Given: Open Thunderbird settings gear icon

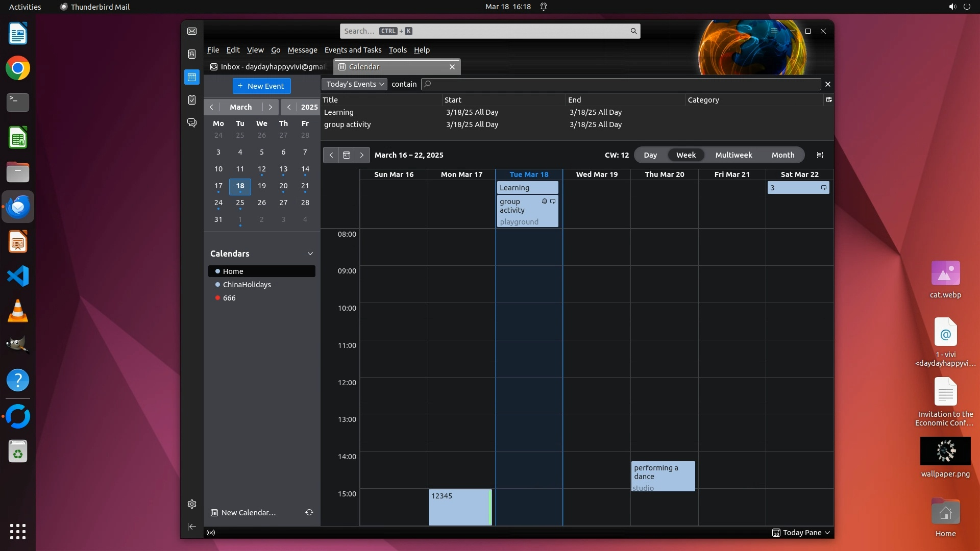Looking at the screenshot, I should click(x=192, y=504).
